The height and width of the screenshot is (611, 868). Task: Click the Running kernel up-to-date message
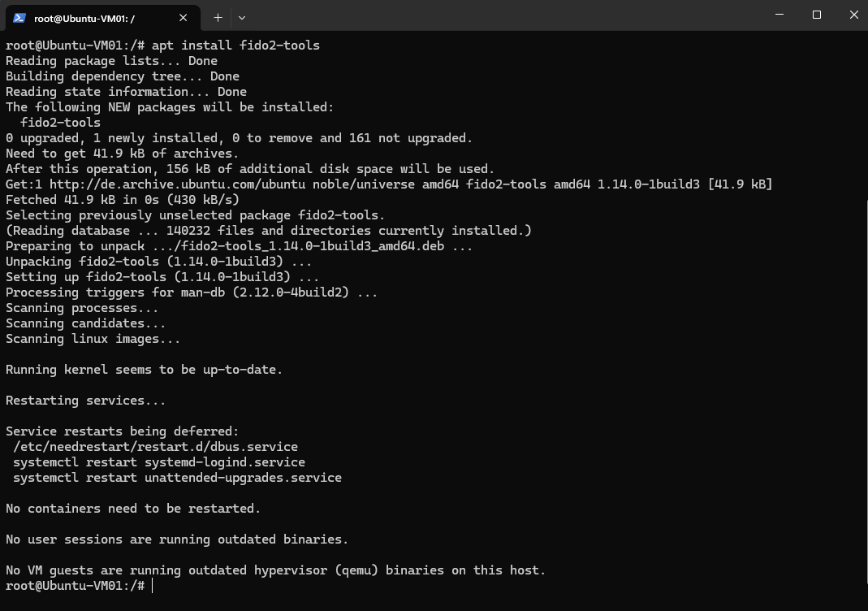(144, 370)
